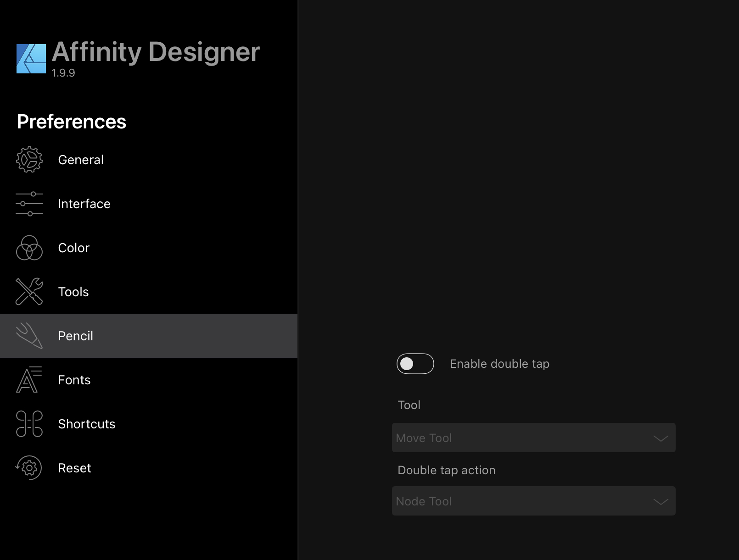Click the Fonts letter A icon
This screenshot has width=739, height=560.
(x=29, y=380)
